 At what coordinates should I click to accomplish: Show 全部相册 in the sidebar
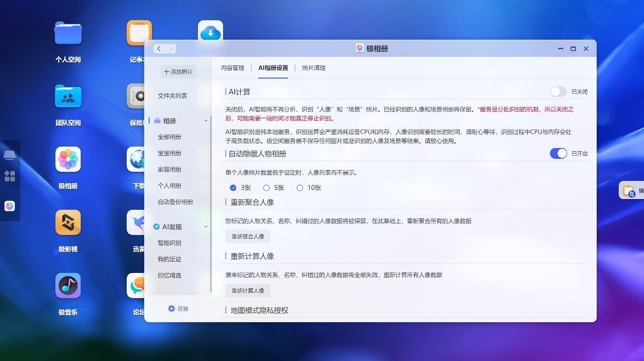pos(169,137)
